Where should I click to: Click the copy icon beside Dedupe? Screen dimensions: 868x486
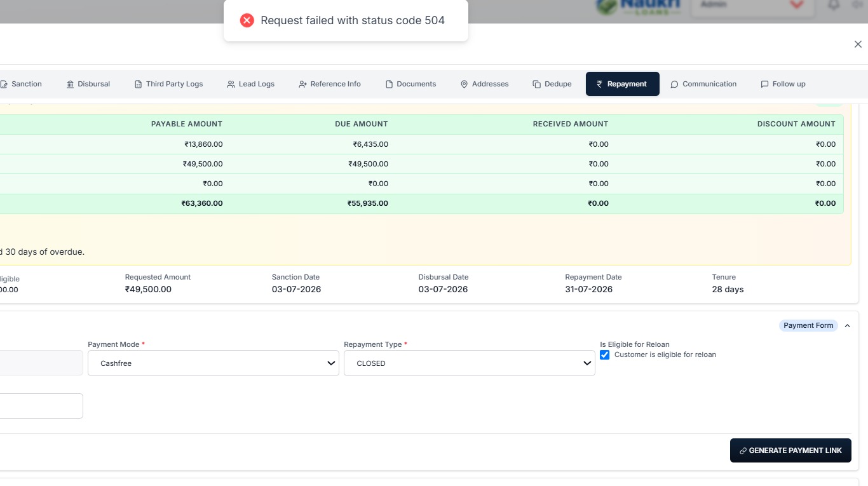tap(537, 84)
